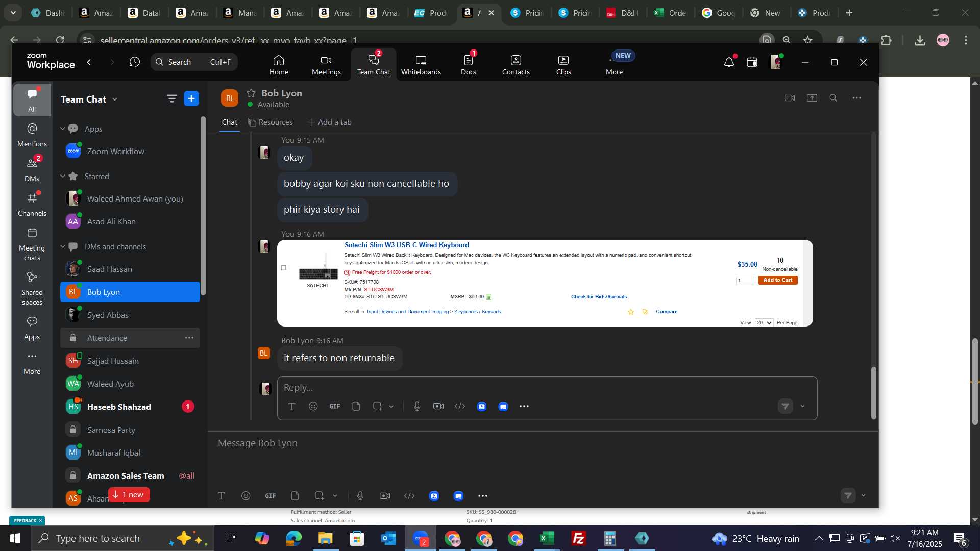
Task: Open the notifications bell in Zoom
Action: tap(729, 62)
